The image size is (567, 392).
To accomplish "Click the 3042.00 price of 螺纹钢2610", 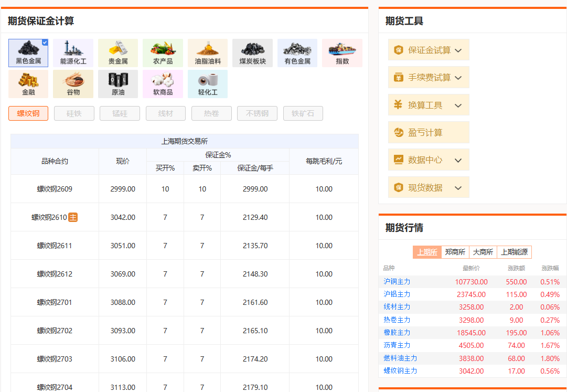I will click(123, 217).
